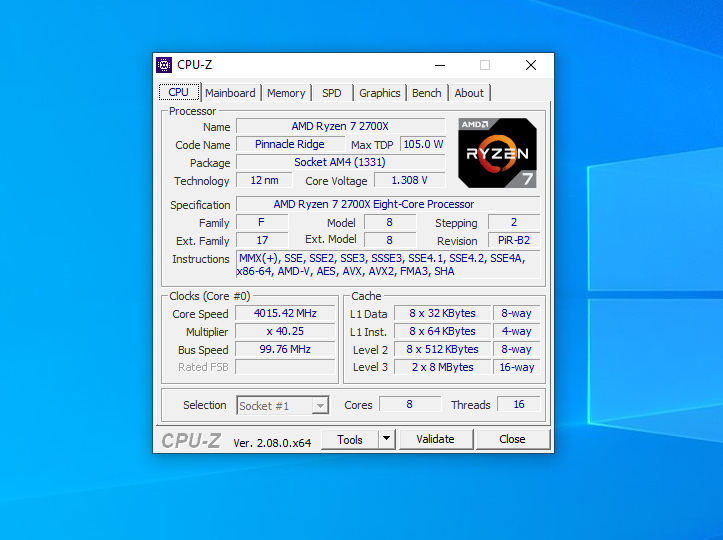Select the CPU tab
The height and width of the screenshot is (540, 723).
[178, 92]
